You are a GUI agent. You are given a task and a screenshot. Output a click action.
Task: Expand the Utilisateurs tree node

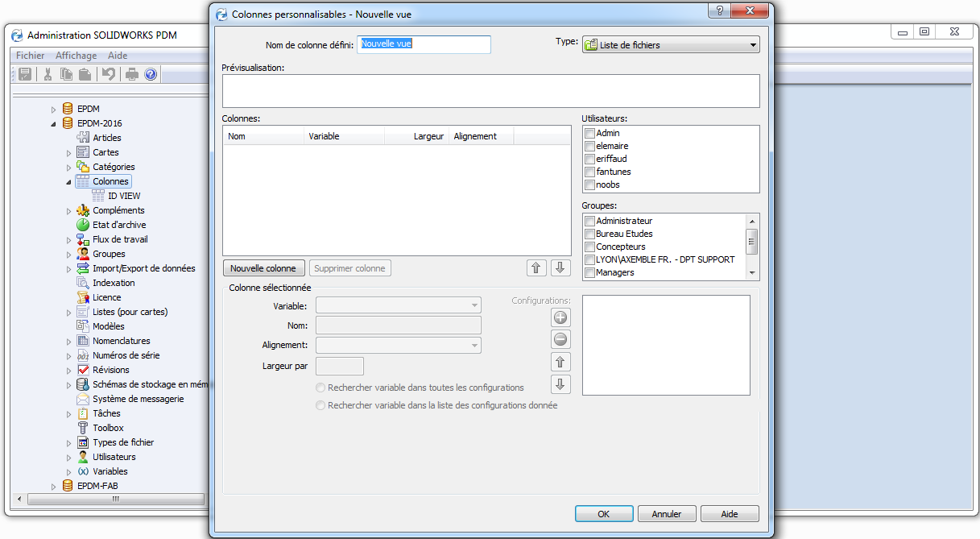point(68,457)
